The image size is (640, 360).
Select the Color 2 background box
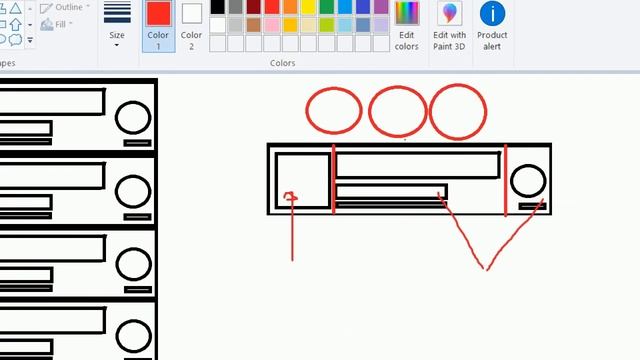[x=191, y=25]
